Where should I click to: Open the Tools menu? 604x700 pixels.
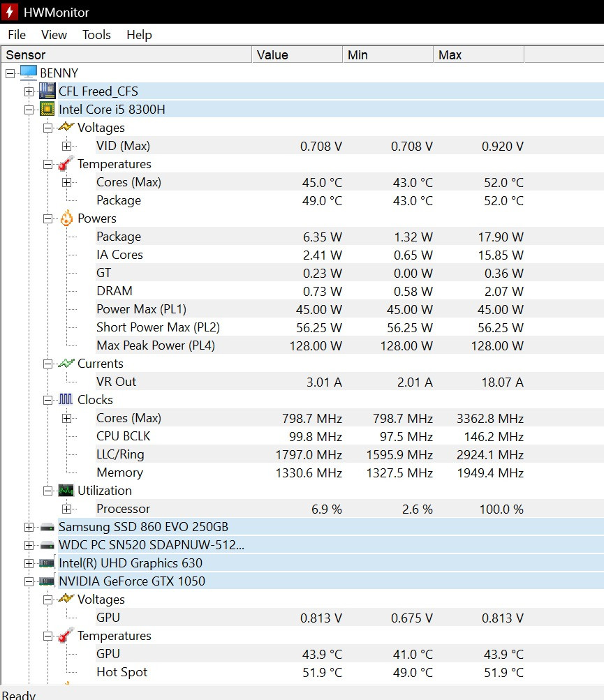(96, 35)
